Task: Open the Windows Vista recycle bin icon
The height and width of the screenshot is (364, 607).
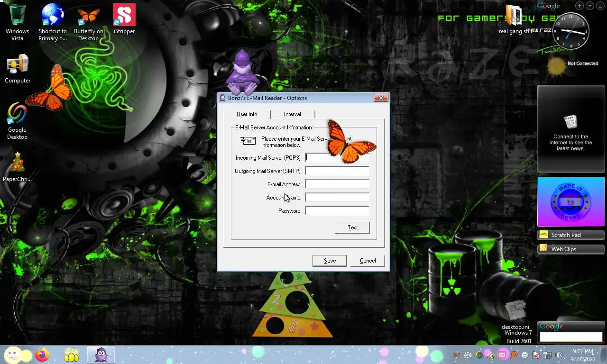Action: [x=17, y=22]
